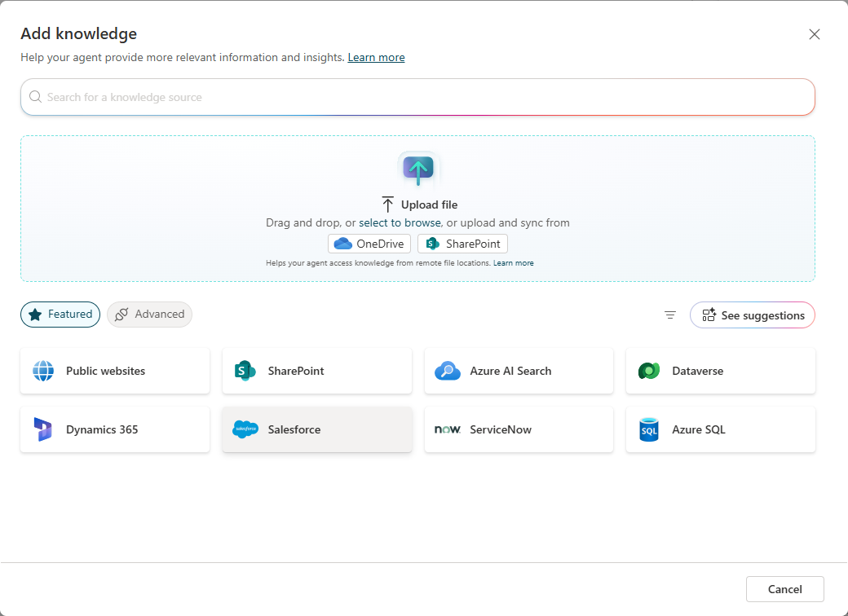This screenshot has height=616, width=848.
Task: Click the SharePoint icon in upload area
Action: 433,244
